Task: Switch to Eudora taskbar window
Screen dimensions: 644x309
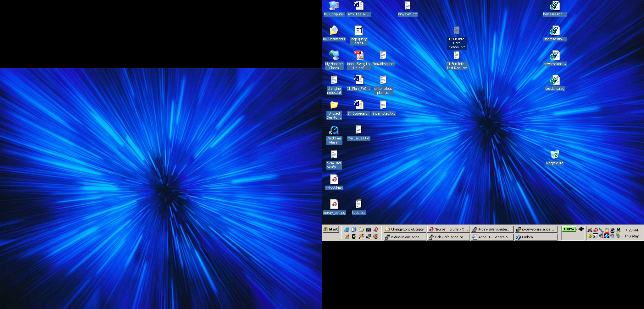Action: tap(536, 237)
